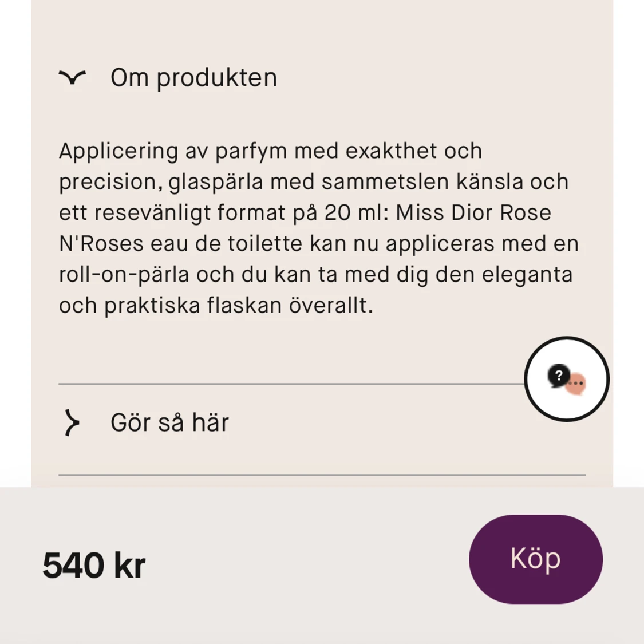Click the 540 kr price label

pos(93,565)
